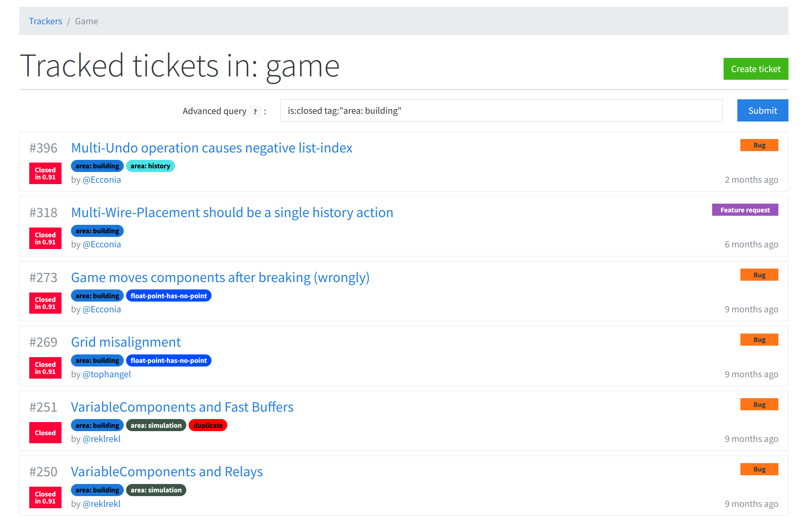The width and height of the screenshot is (812, 520).
Task: Open the Grid misalignment ticket
Action: point(126,342)
